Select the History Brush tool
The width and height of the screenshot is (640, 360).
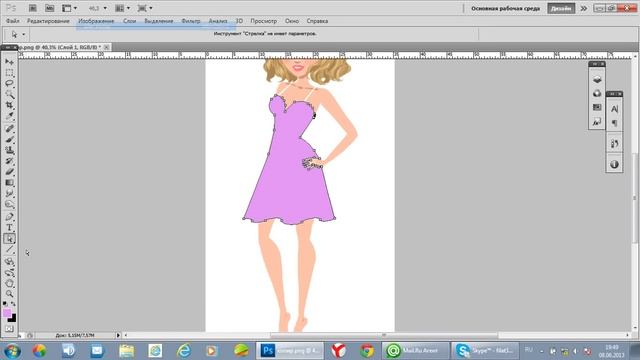(9, 161)
